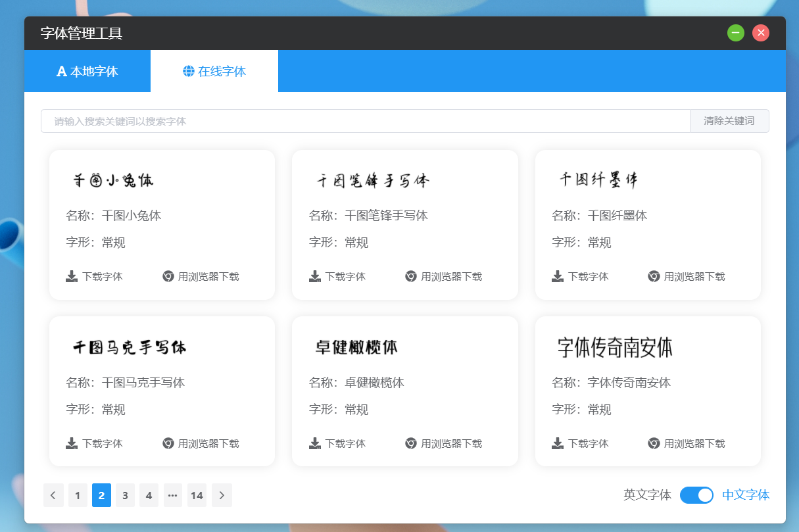Click 用浏览器下载 text for 千图小兔体
The height and width of the screenshot is (532, 799).
(208, 276)
